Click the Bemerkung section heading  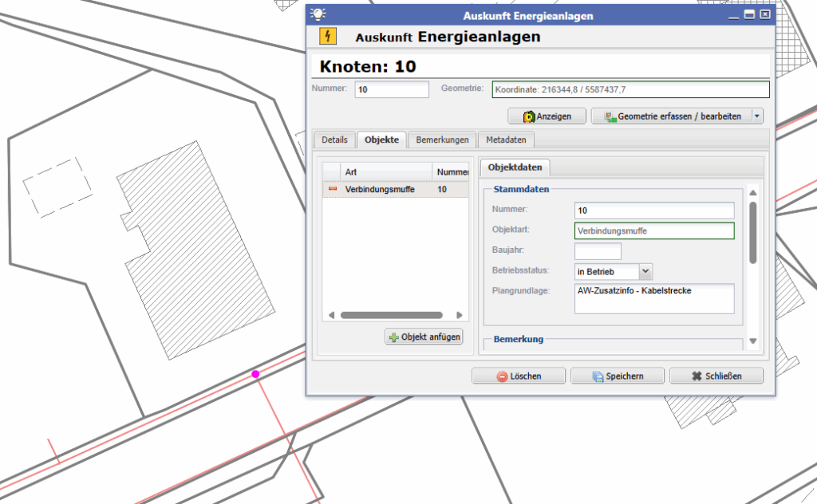click(x=519, y=339)
